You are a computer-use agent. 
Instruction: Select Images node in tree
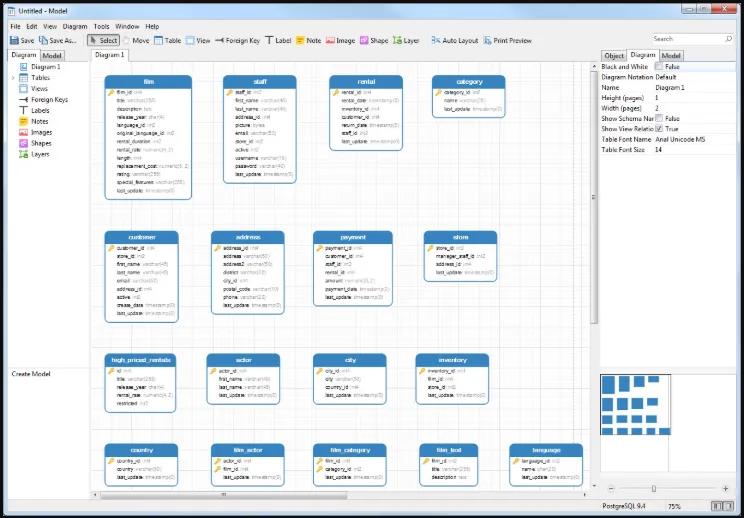(x=35, y=132)
